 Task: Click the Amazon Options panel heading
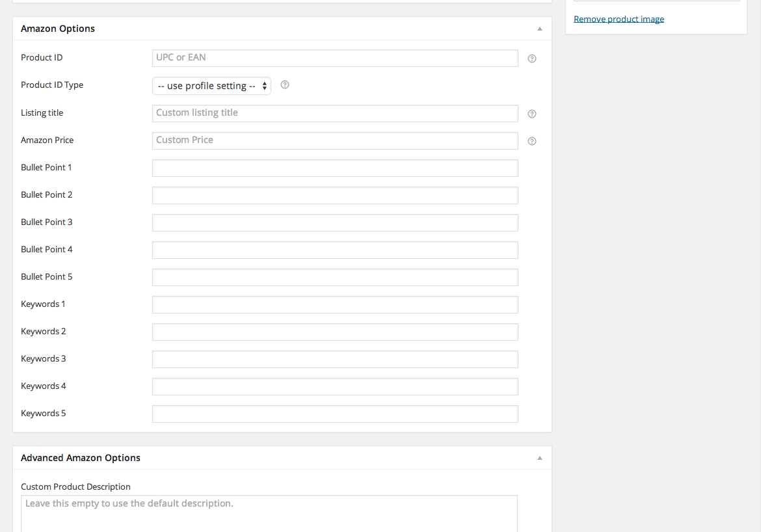click(x=58, y=29)
